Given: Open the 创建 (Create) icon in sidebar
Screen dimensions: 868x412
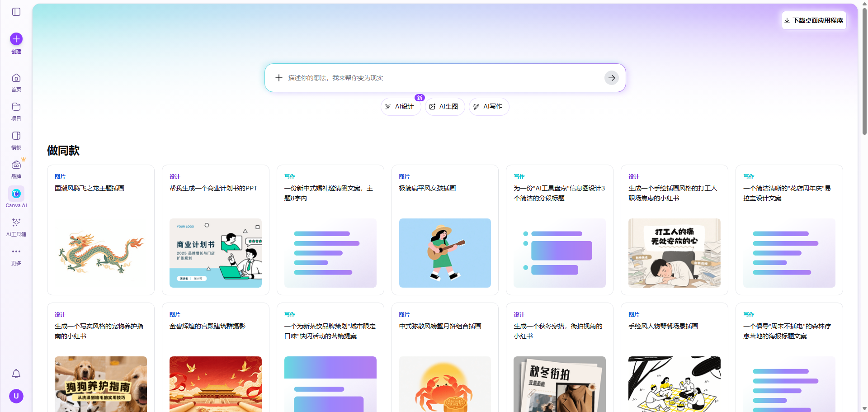Looking at the screenshot, I should pyautogui.click(x=16, y=39).
